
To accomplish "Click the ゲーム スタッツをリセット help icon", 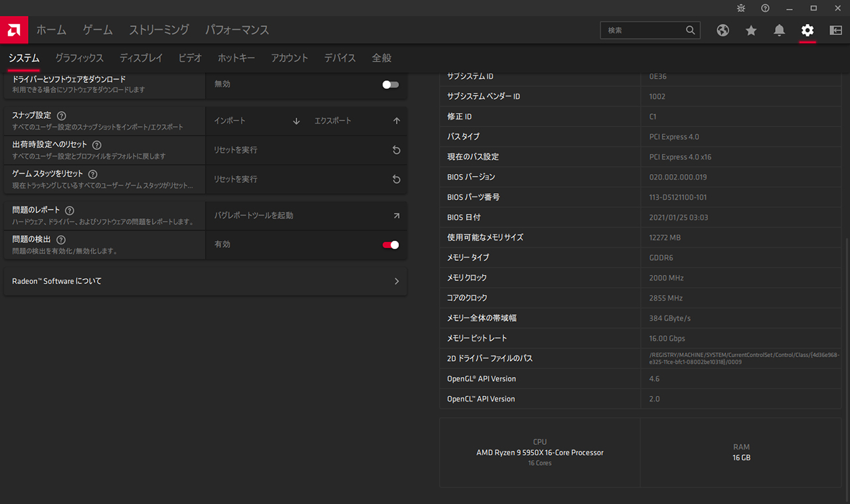I will coord(93,174).
